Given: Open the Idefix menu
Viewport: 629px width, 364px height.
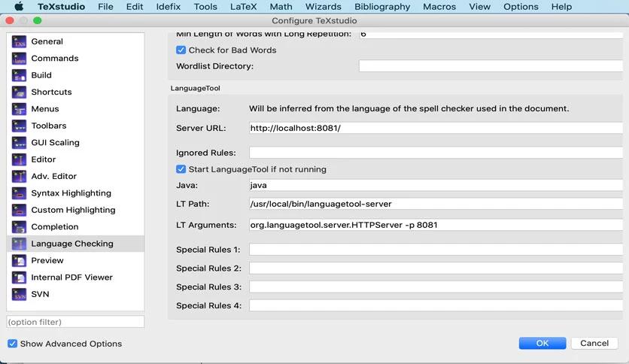Looking at the screenshot, I should (168, 7).
